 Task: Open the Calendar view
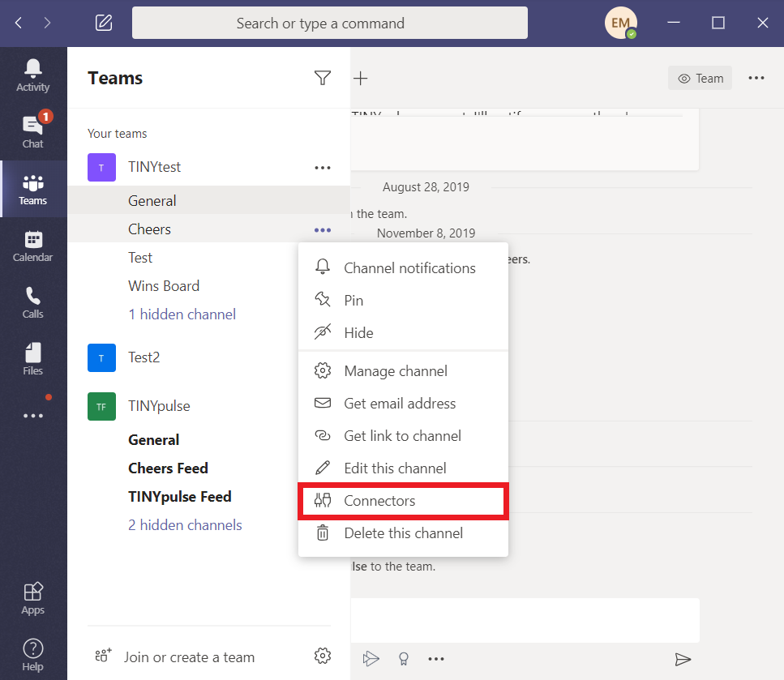pos(33,246)
